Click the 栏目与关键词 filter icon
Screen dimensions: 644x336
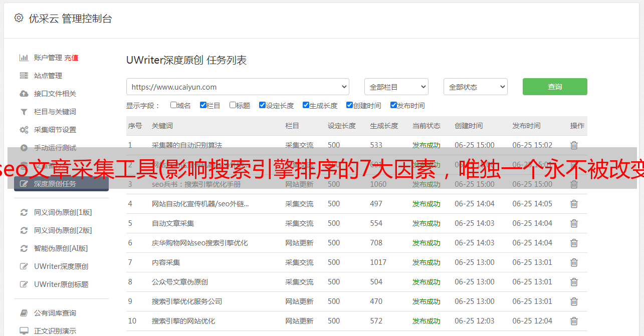click(x=24, y=112)
